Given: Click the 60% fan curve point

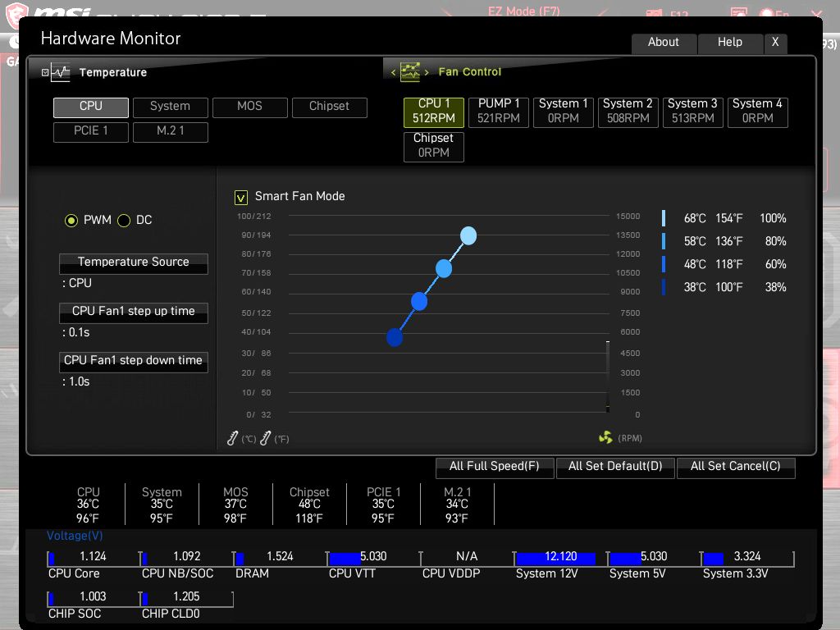Looking at the screenshot, I should (x=419, y=302).
